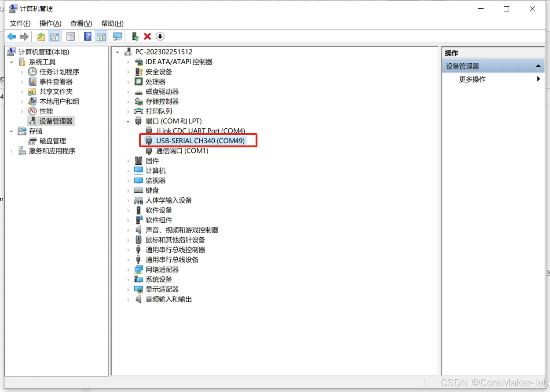Expand the 端口 (COM 和 LPT) node
Screen dimensions: 550x392
point(128,121)
